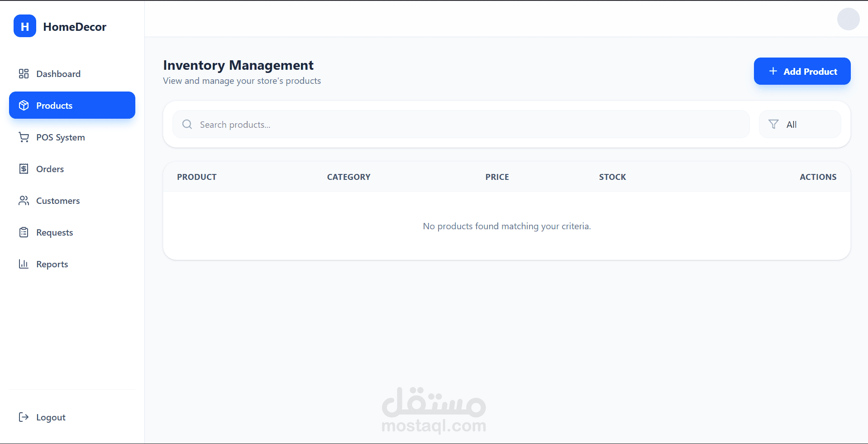This screenshot has height=444, width=868.
Task: Click the STOCK column header
Action: point(613,177)
